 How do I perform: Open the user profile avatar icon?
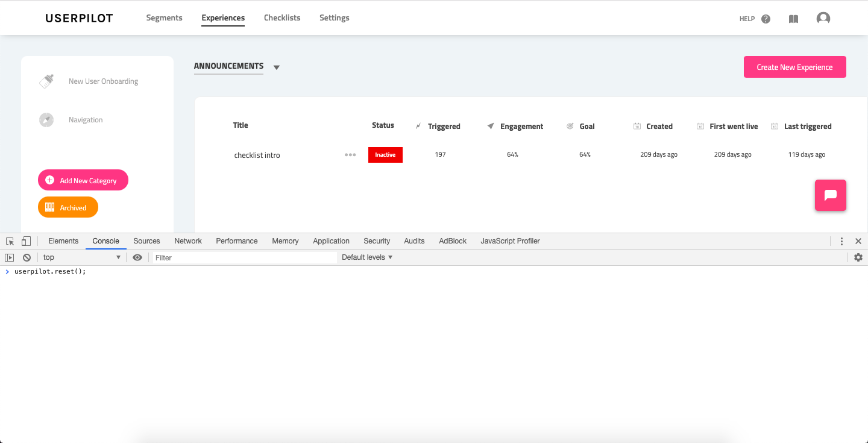click(x=823, y=18)
